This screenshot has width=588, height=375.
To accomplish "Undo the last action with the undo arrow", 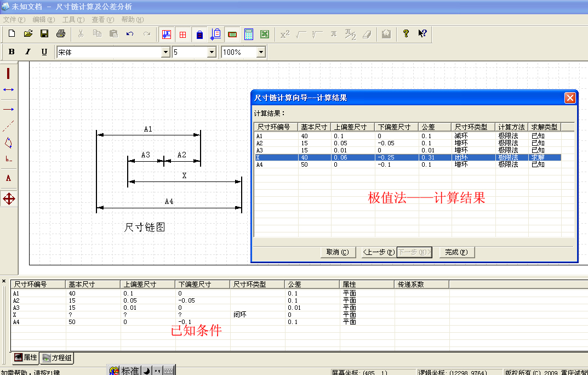I will [x=130, y=34].
